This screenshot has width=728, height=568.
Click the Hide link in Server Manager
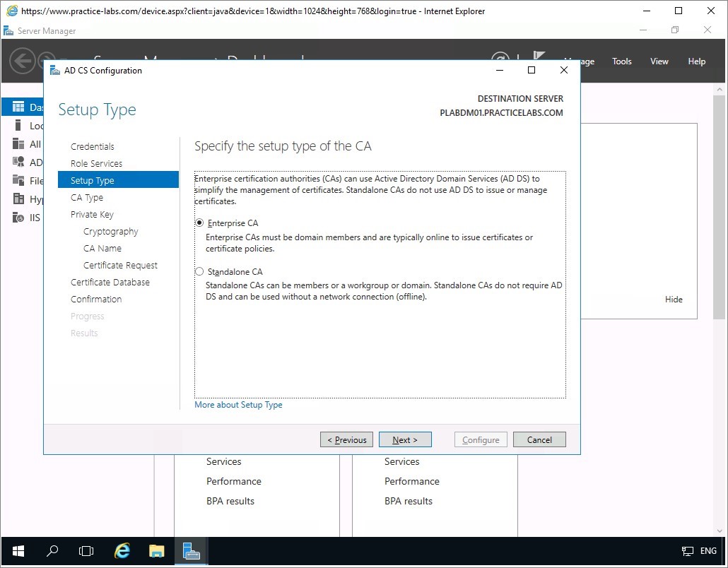click(x=673, y=300)
